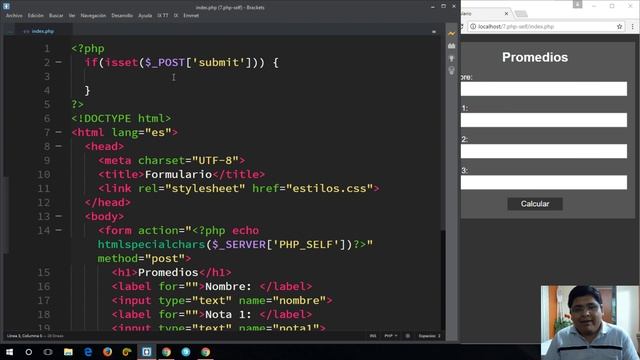This screenshot has width=640, height=360.
Task: Click the Nota 1 input field
Action: [x=544, y=120]
